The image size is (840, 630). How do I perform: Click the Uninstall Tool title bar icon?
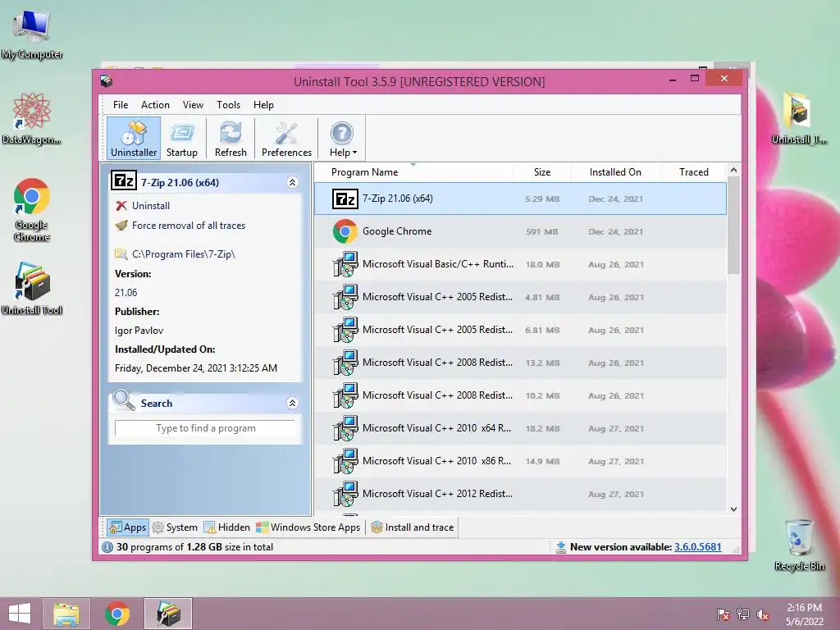pos(107,81)
